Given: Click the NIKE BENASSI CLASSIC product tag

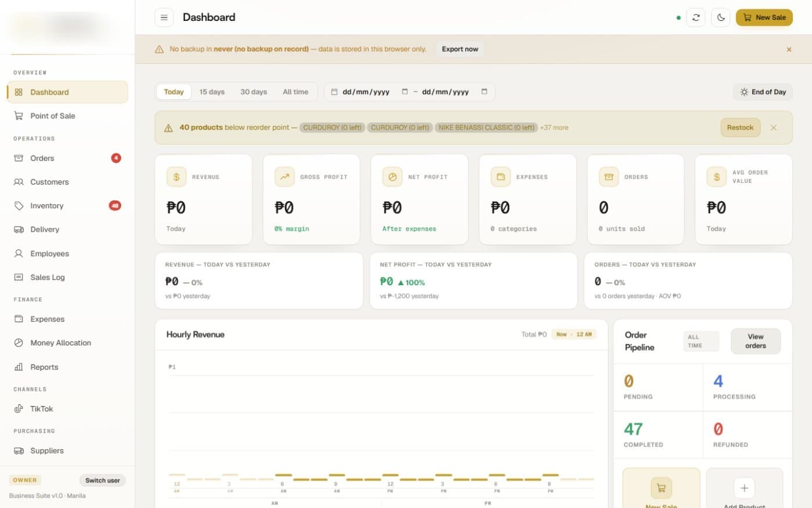Looking at the screenshot, I should pyautogui.click(x=486, y=128).
